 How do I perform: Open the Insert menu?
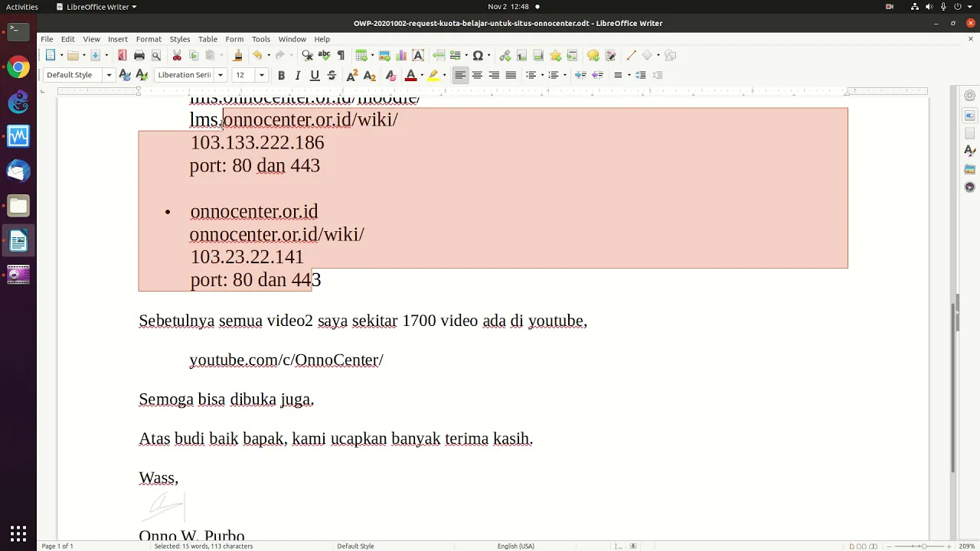click(118, 39)
